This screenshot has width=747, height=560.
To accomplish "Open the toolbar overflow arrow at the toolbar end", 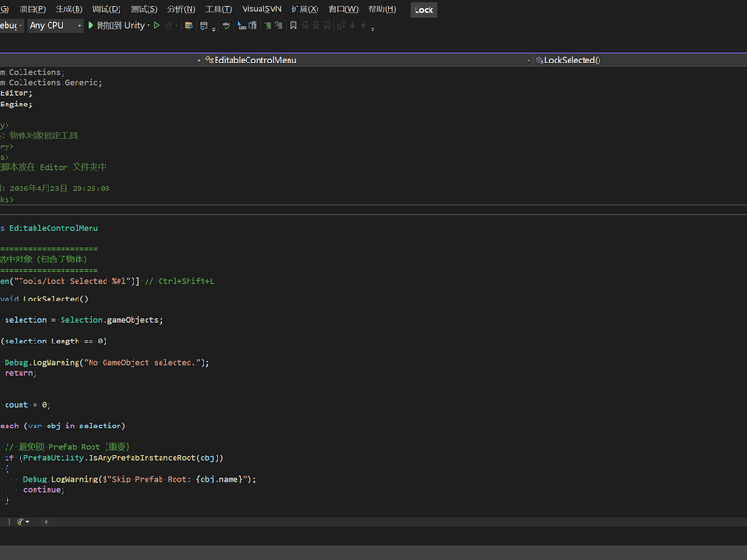I will [373, 29].
